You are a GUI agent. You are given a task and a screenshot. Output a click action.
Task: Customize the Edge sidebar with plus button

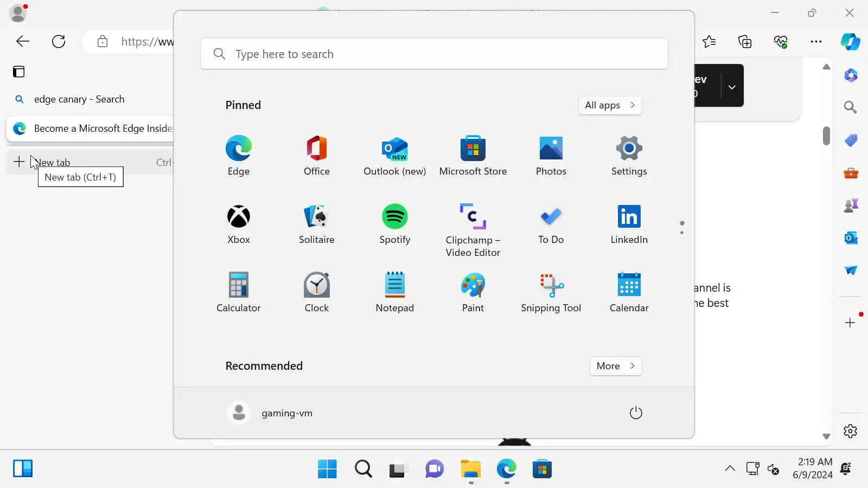click(x=850, y=323)
